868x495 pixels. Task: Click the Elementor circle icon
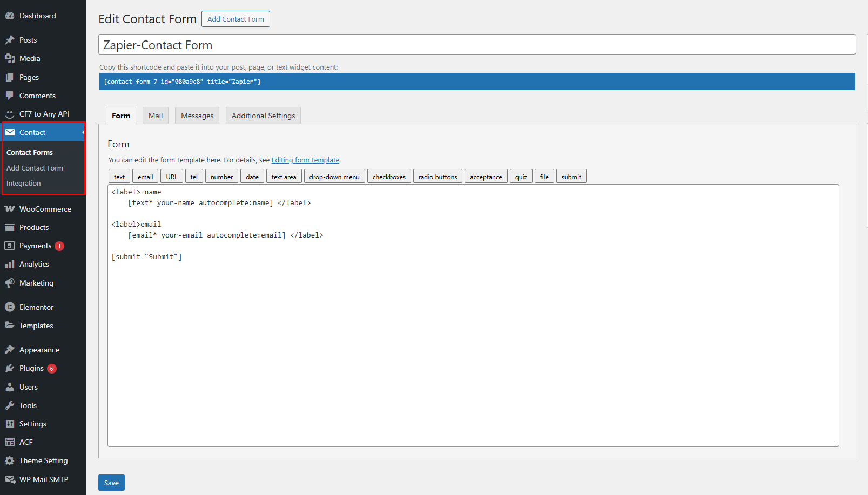pos(10,307)
